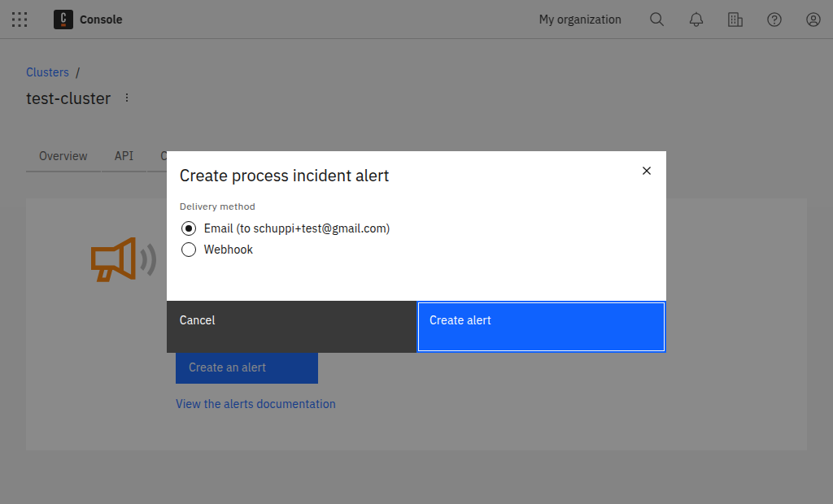Open the organization management building icon
The width and height of the screenshot is (833, 504).
coord(735,19)
